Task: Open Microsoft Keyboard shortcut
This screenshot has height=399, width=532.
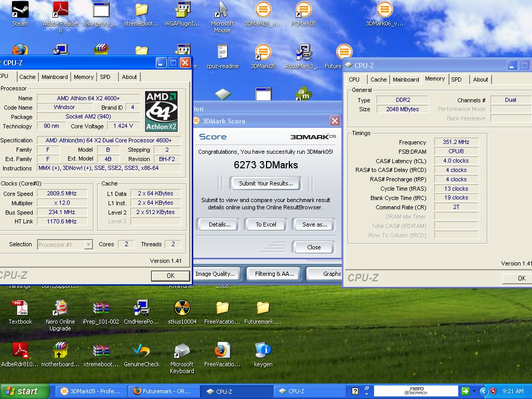Action: pos(182,358)
